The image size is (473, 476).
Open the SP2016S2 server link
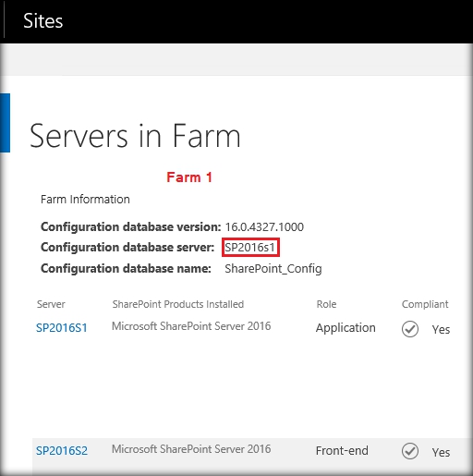pos(62,451)
